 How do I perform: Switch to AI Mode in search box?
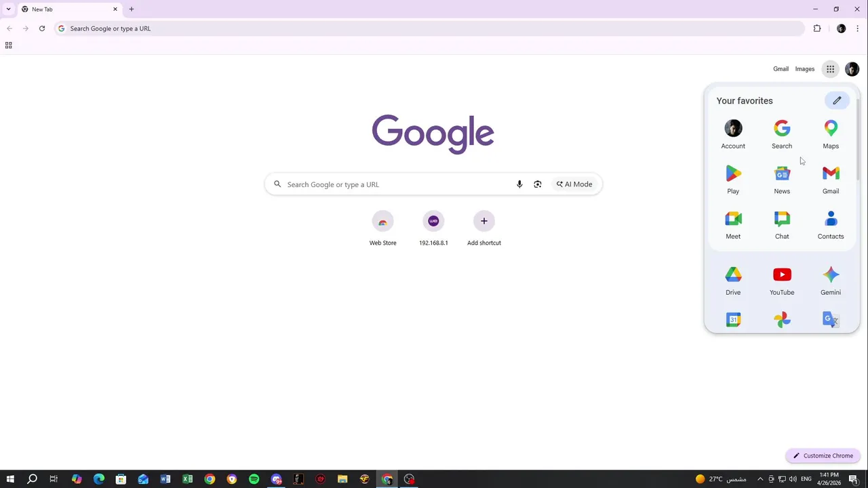coord(574,184)
